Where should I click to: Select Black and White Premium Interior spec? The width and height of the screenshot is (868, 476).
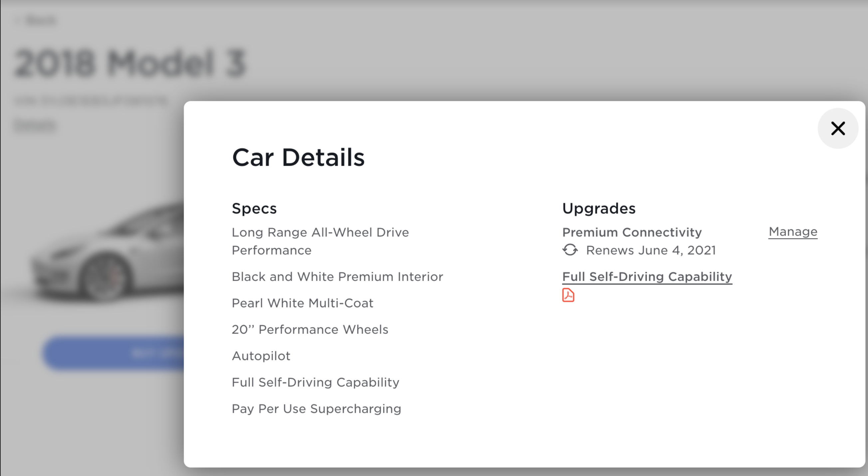point(337,277)
